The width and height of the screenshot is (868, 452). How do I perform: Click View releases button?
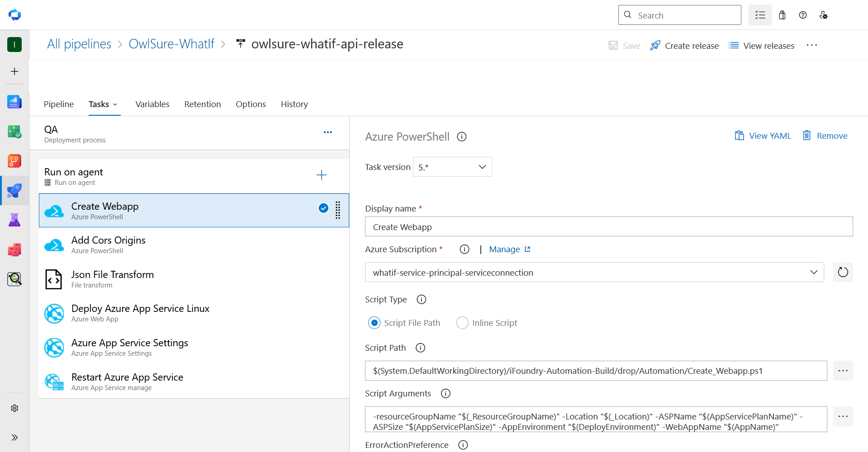tap(761, 46)
